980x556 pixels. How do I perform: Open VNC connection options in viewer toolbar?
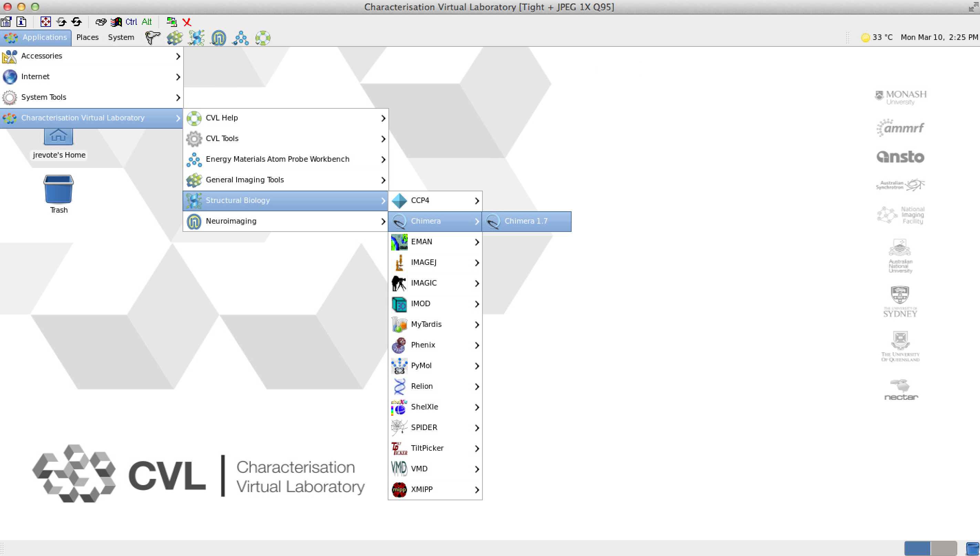point(6,22)
